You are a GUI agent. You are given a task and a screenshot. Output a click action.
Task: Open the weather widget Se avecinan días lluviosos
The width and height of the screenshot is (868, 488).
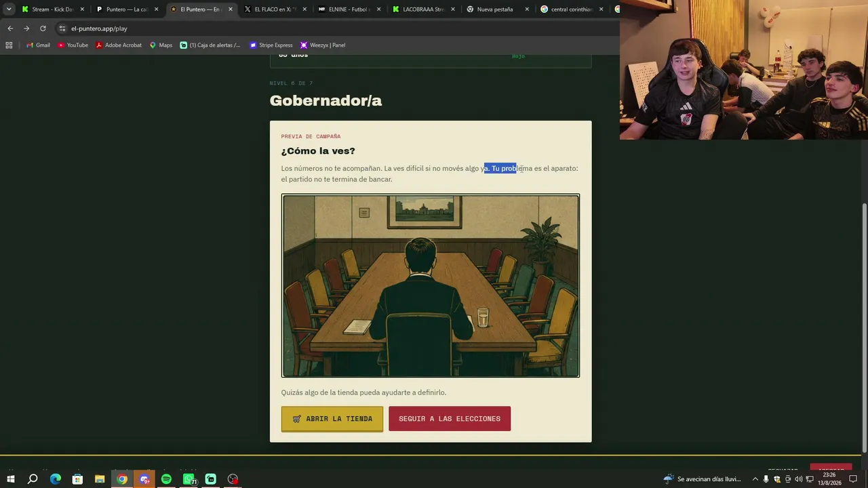pyautogui.click(x=703, y=479)
